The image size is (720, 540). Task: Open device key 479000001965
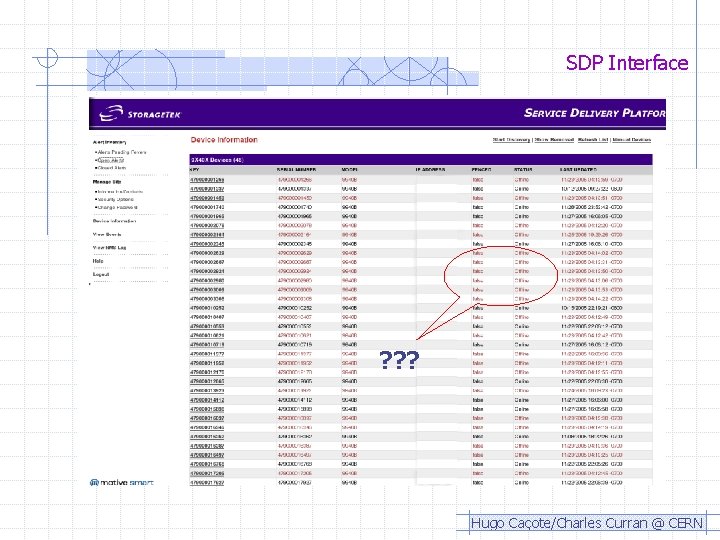(207, 216)
